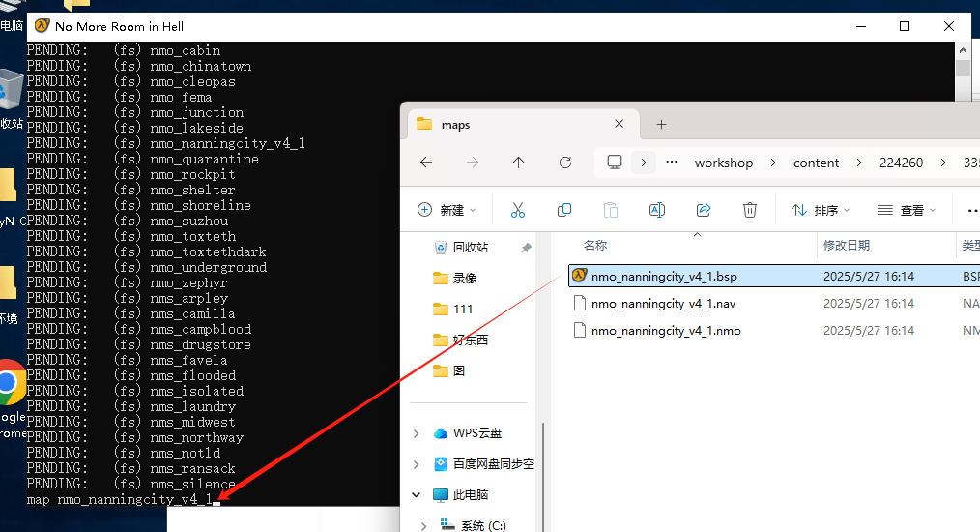
Task: Click the console command input line
Action: (x=124, y=499)
